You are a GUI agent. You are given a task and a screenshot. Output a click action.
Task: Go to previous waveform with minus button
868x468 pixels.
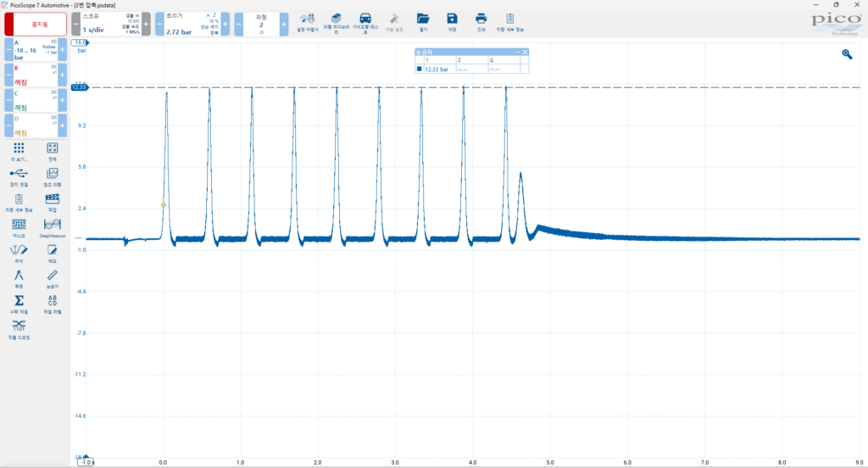(238, 25)
